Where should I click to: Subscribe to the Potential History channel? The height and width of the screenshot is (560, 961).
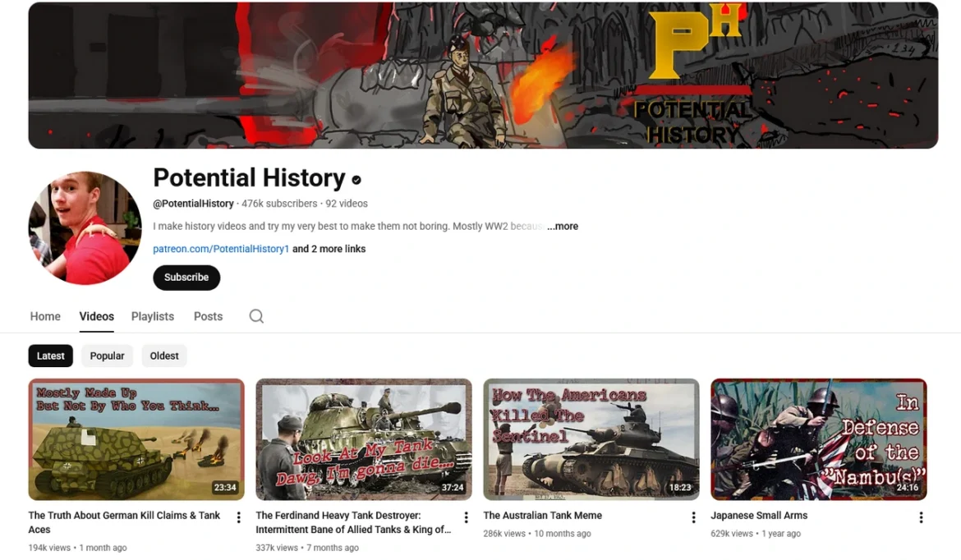click(186, 278)
